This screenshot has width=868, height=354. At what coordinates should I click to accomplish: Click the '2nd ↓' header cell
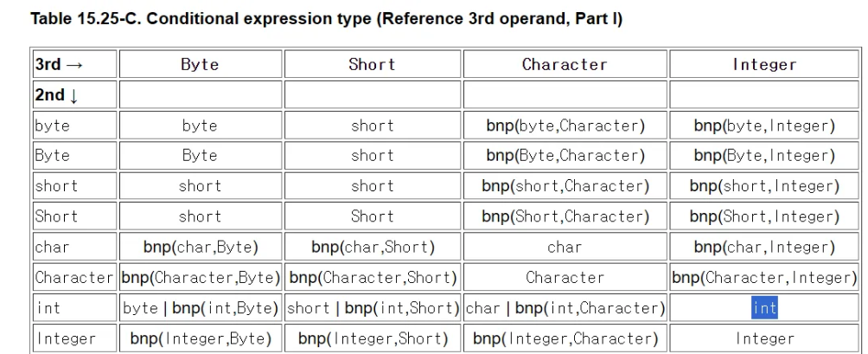click(74, 94)
